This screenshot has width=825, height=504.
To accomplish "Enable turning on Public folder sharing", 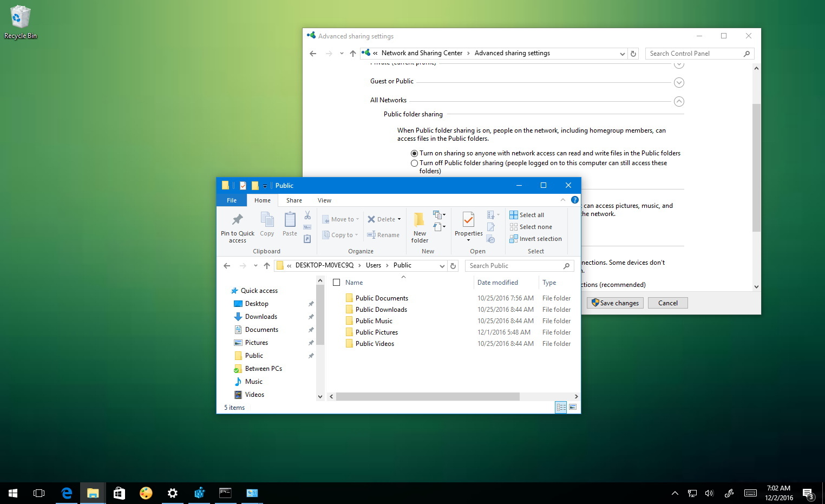I will click(414, 153).
